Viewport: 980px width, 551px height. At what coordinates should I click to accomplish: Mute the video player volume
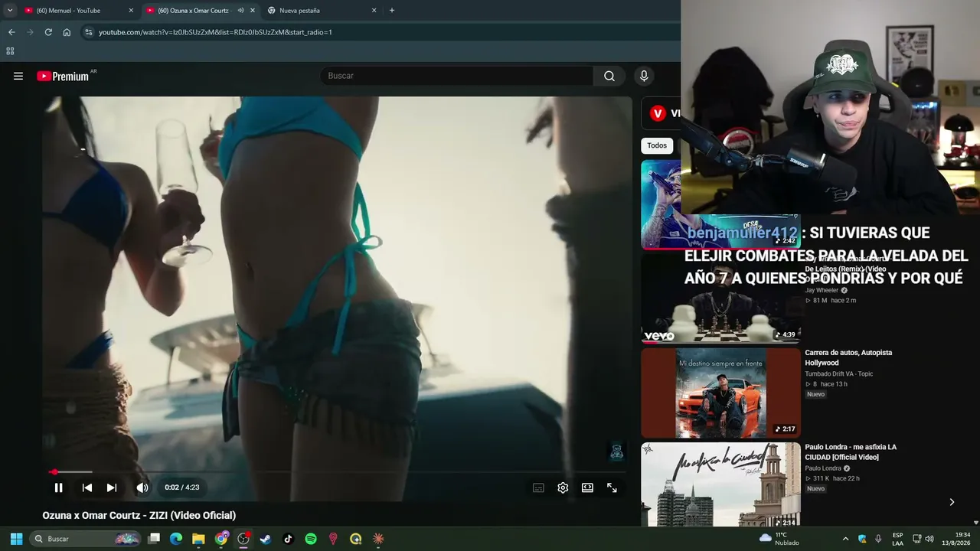(142, 487)
